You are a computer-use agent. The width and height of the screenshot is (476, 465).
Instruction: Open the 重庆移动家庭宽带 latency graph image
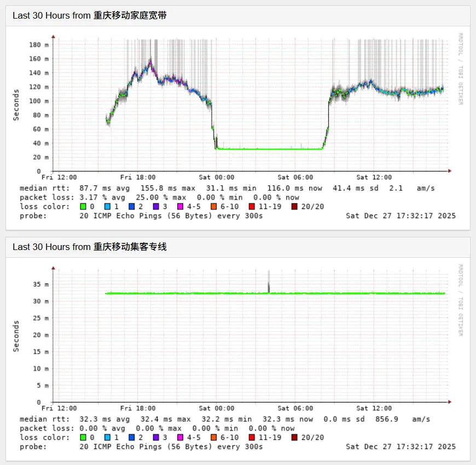coord(238,127)
